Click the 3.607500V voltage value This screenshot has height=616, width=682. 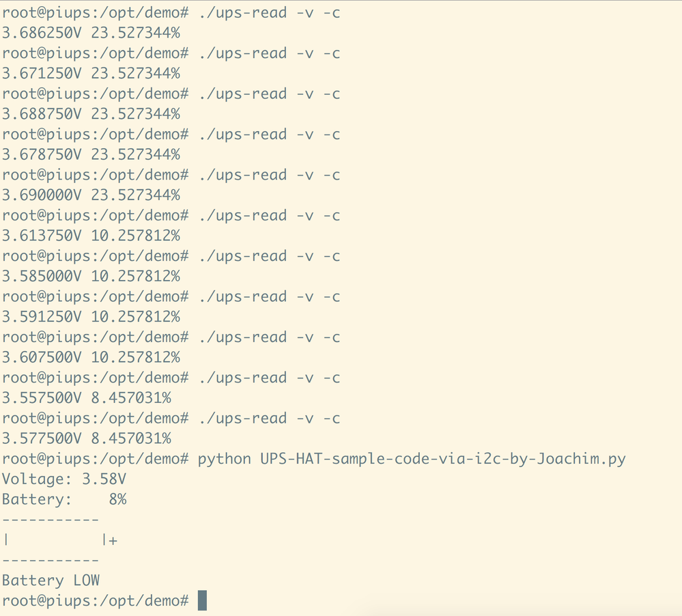coord(42,358)
